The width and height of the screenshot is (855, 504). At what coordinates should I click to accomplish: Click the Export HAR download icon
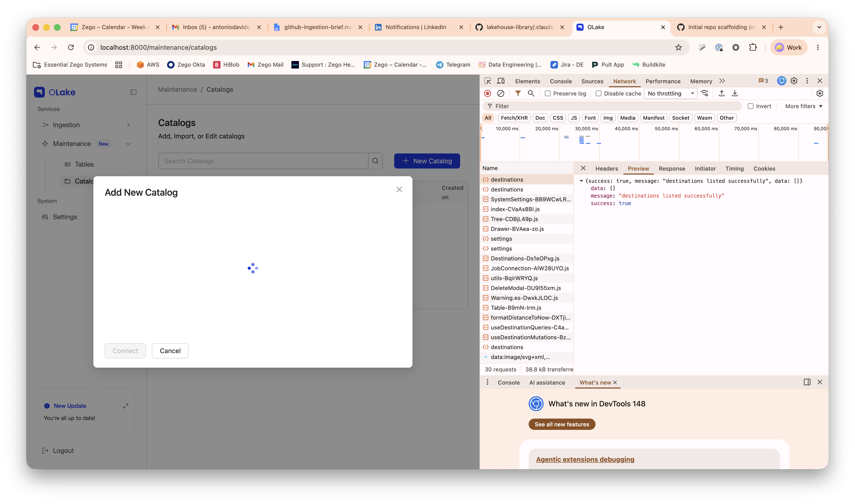735,93
